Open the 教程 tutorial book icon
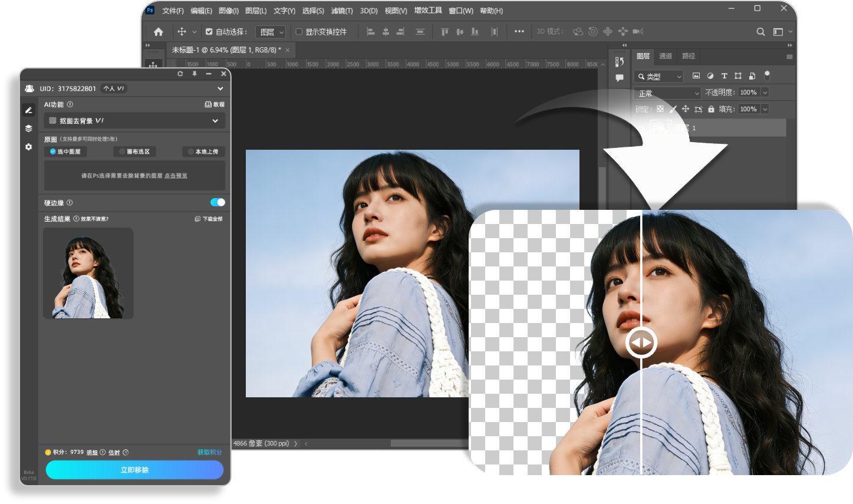This screenshot has height=504, width=853. [214, 104]
